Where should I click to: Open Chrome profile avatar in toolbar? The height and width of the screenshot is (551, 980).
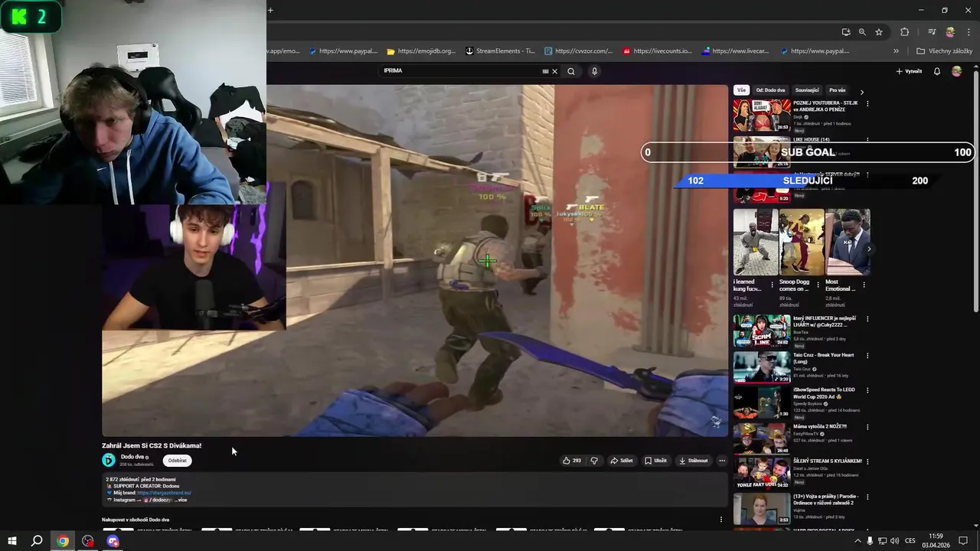point(950,32)
